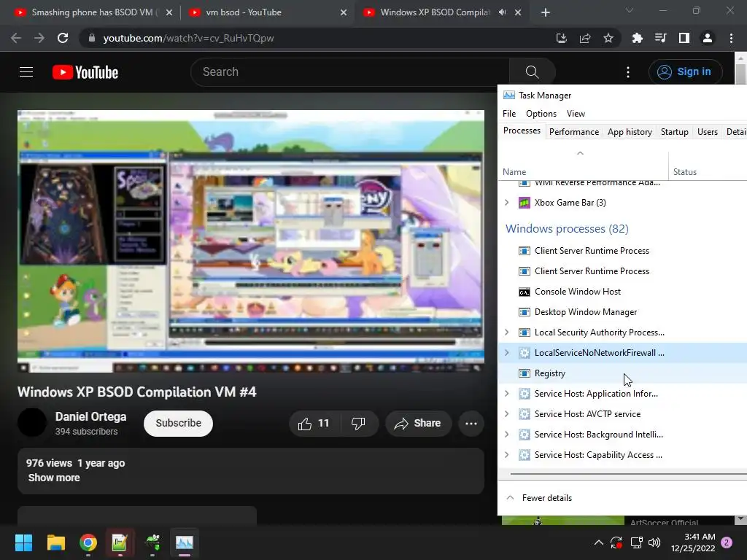Select the Registry process row

pos(622,373)
